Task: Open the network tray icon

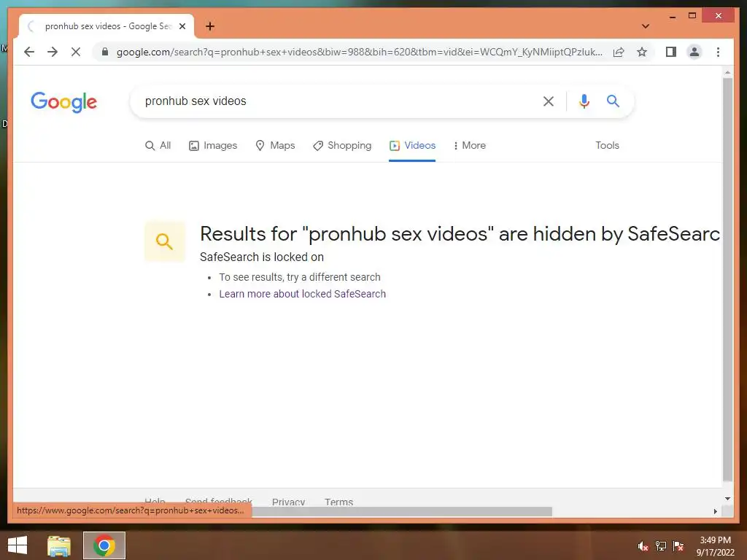Action: pyautogui.click(x=661, y=546)
